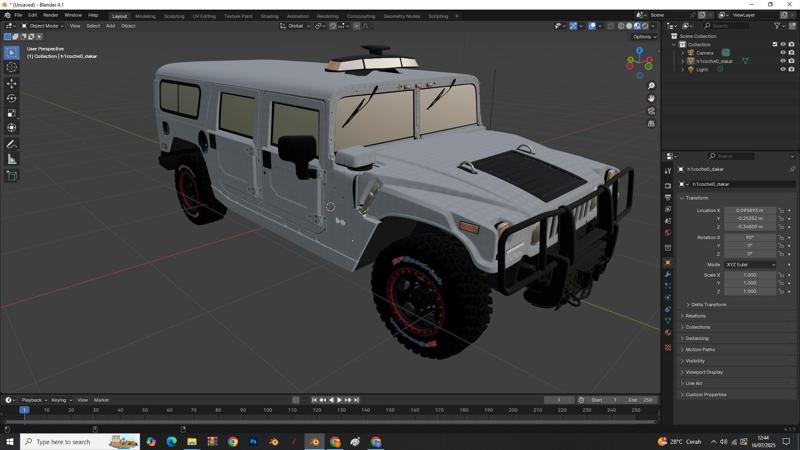Pick the Add Cube tool

coord(12,176)
